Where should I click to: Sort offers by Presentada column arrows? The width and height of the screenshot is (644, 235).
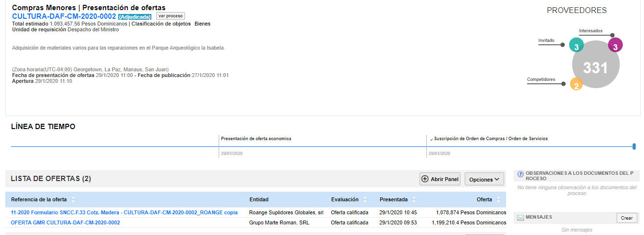pyautogui.click(x=414, y=200)
